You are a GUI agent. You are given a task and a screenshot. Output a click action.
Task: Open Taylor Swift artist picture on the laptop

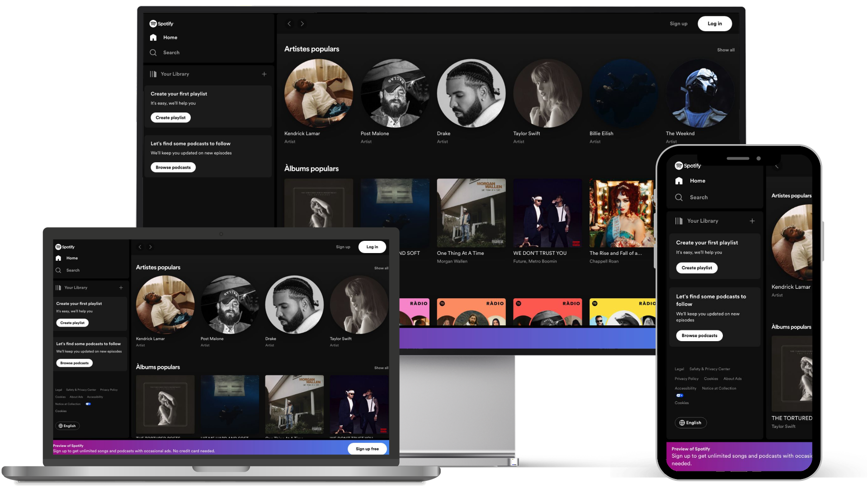[x=359, y=305]
